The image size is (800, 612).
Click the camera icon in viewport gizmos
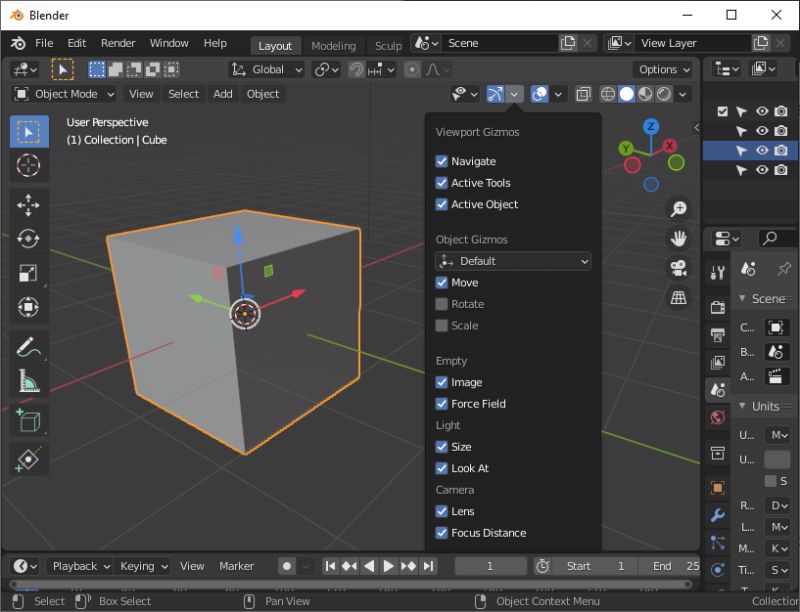678,266
